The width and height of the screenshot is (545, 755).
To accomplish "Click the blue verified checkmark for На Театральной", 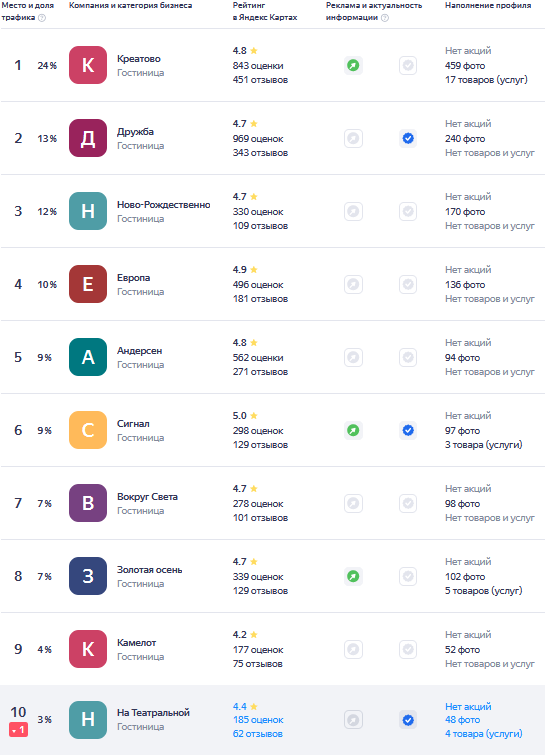I will coord(408,720).
